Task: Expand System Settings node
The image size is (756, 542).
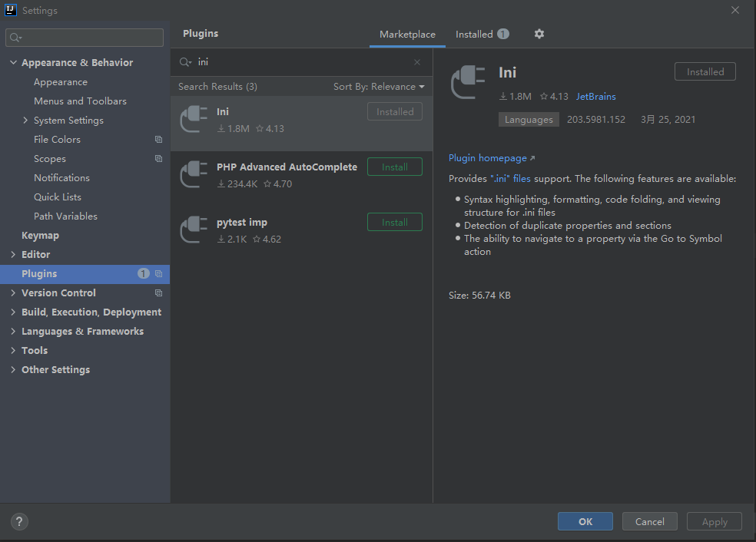Action: coord(25,120)
